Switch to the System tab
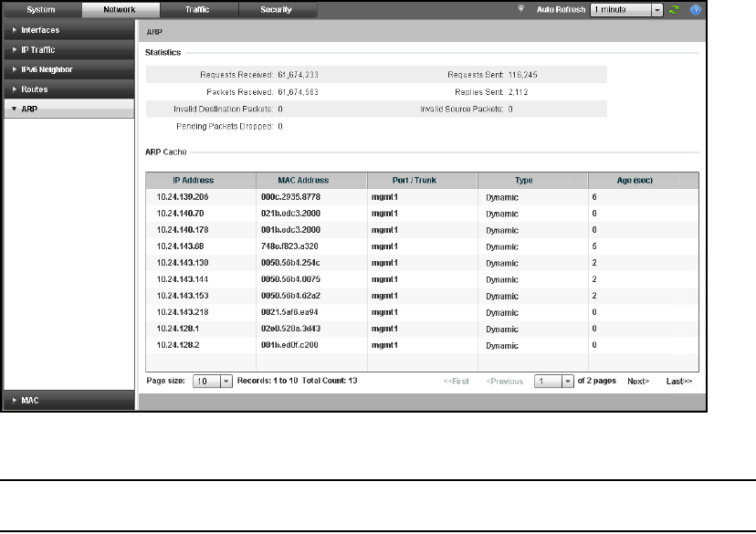 (41, 10)
